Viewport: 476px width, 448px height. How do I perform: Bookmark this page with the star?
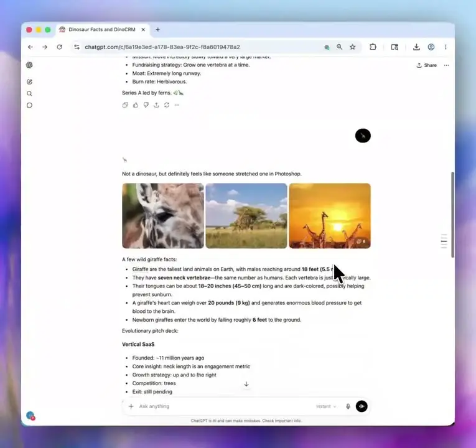[352, 47]
